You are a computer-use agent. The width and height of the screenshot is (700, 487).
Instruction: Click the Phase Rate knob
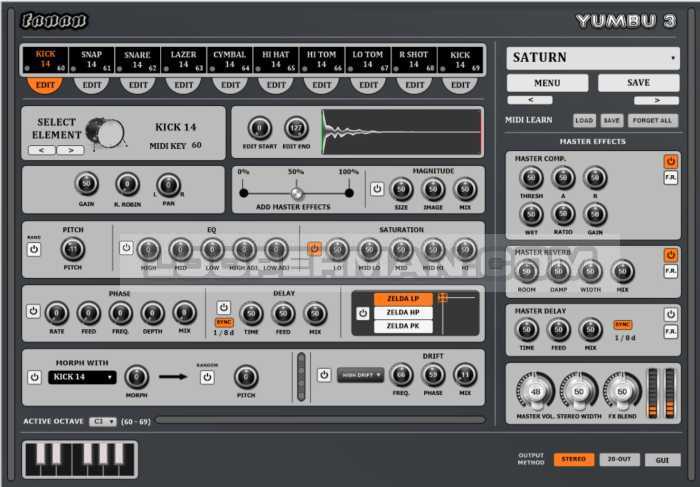click(x=57, y=313)
